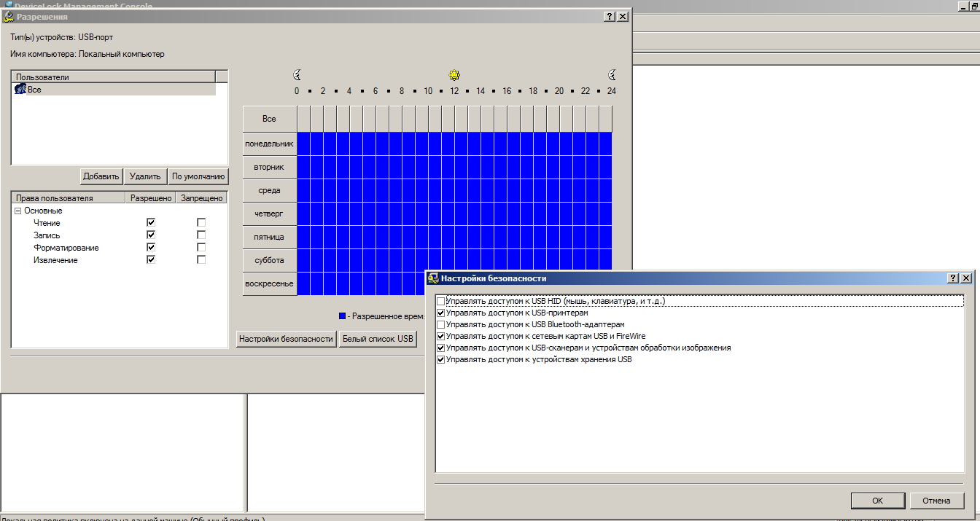Open the Белый список USB button

coord(378,339)
